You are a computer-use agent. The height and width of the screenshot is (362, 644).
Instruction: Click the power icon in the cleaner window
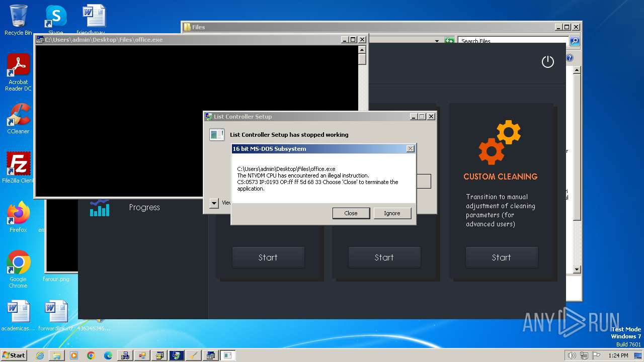point(547,61)
